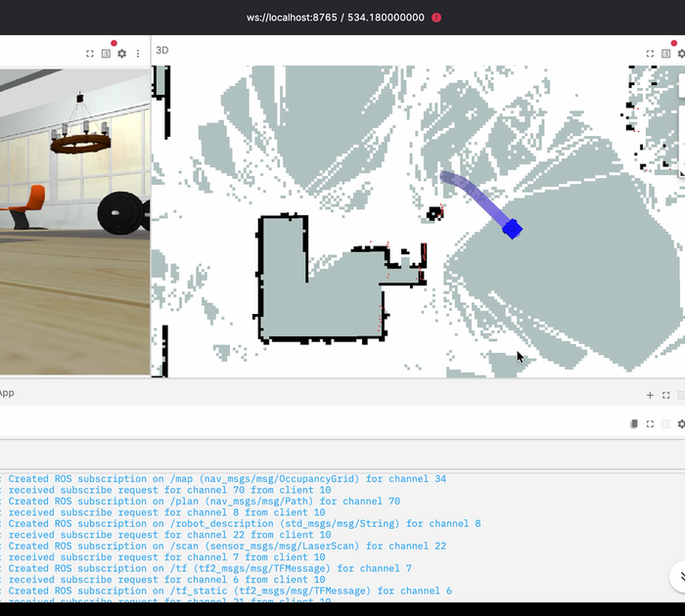Fullscreen the log panel
Screen dimensions: 685x616
[x=650, y=424]
